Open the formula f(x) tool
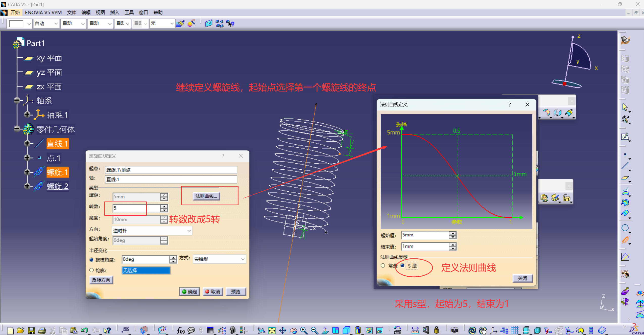The image size is (644, 335). coord(180,330)
